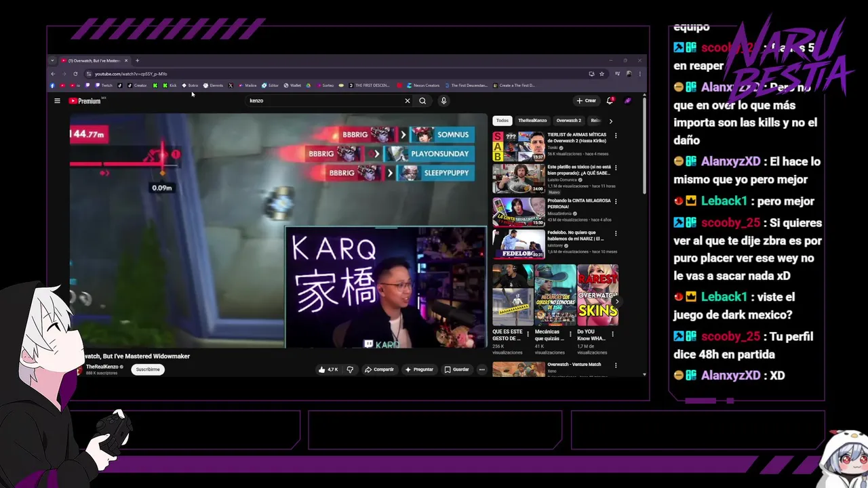The image size is (868, 488).
Task: Click the main video player
Action: pyautogui.click(x=278, y=230)
